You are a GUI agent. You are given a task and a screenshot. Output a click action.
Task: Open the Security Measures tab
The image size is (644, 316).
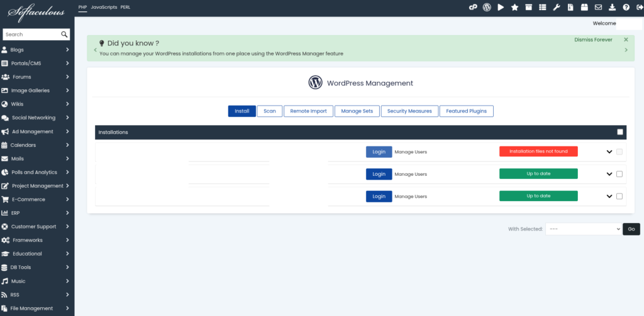point(409,111)
